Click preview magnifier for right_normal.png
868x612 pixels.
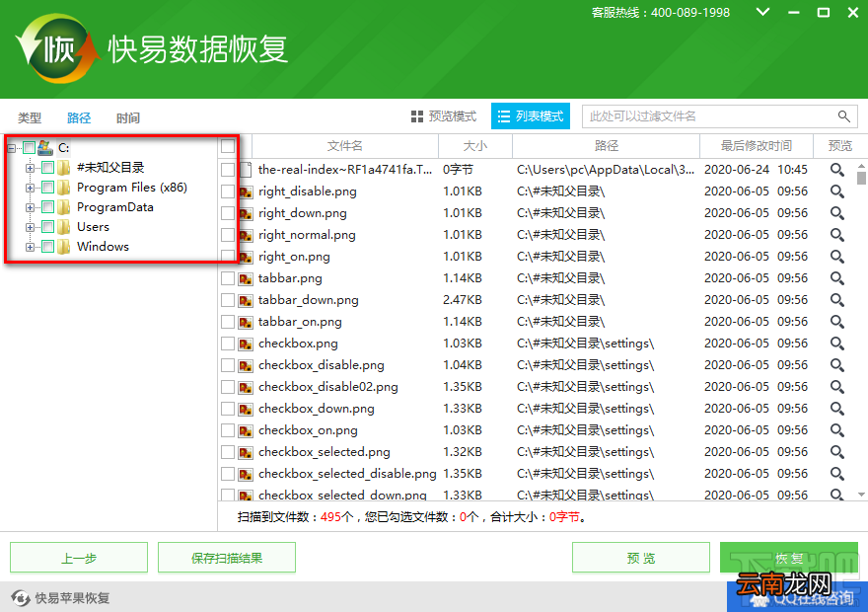coord(837,235)
